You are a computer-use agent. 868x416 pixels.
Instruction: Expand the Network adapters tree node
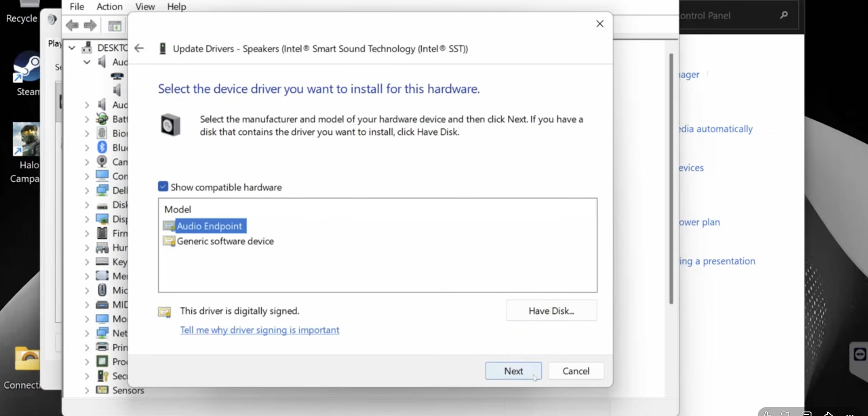pos(87,333)
